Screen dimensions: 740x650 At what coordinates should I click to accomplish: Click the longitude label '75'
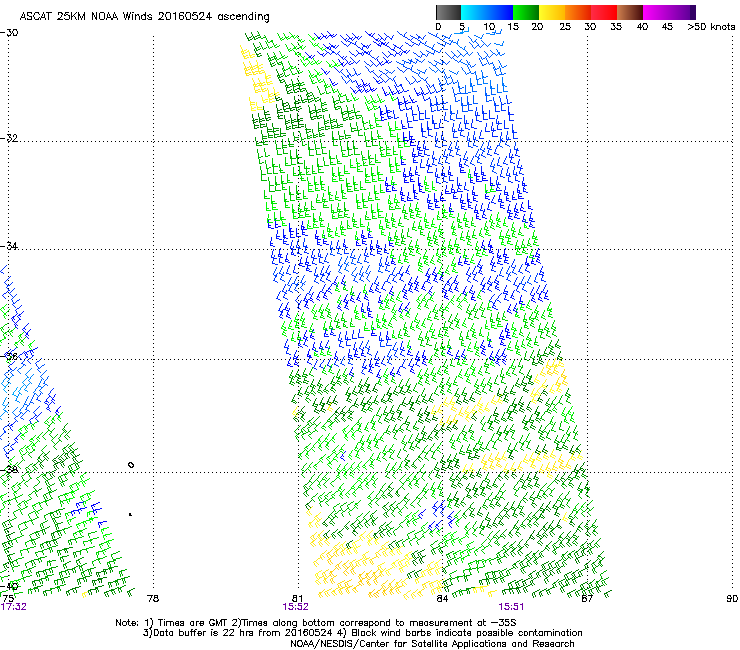(x=8, y=598)
